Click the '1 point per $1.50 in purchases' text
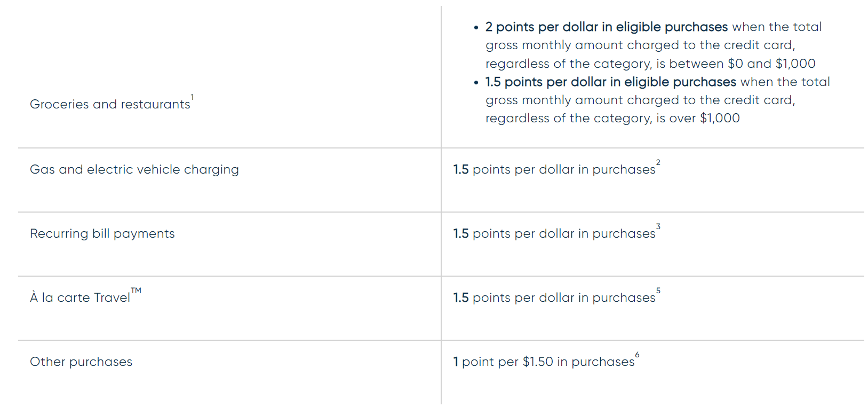 click(x=544, y=362)
